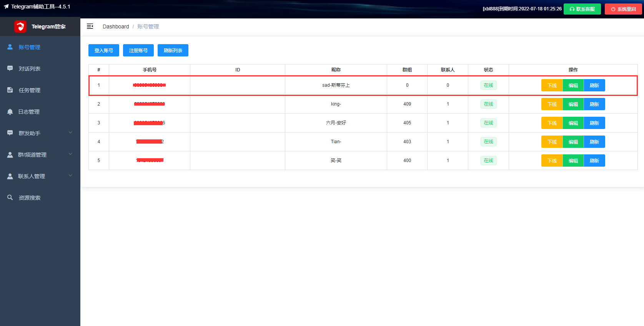Viewport: 644px width, 326px height.
Task: Click 编辑 for 笑-笑 account
Action: tap(573, 161)
